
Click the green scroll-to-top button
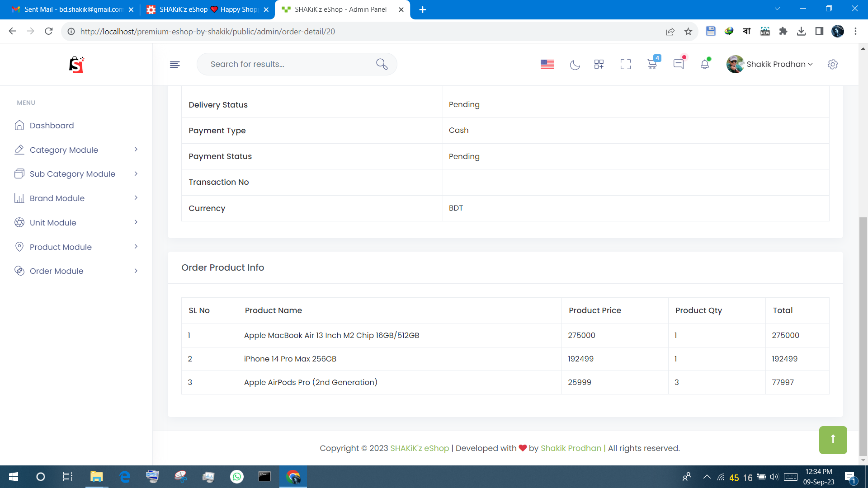click(x=833, y=440)
